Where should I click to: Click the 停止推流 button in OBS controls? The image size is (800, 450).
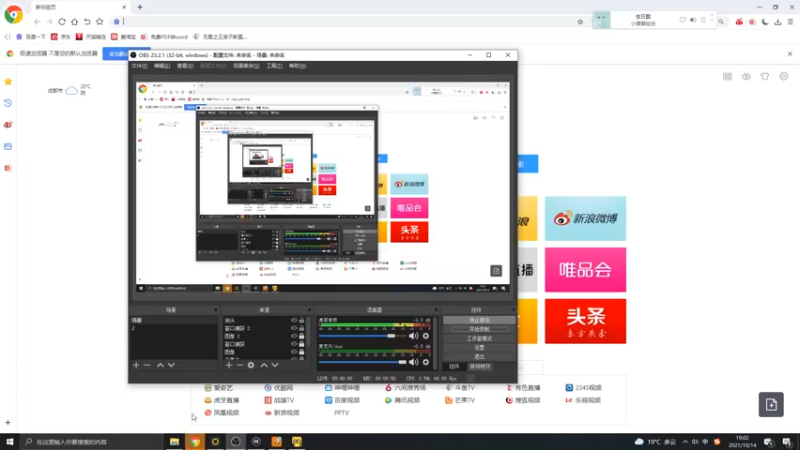click(479, 320)
